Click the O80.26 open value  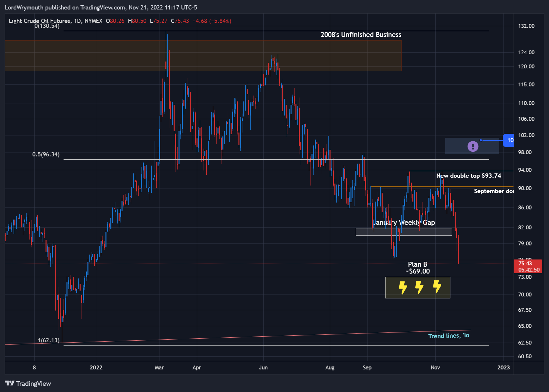click(x=115, y=21)
